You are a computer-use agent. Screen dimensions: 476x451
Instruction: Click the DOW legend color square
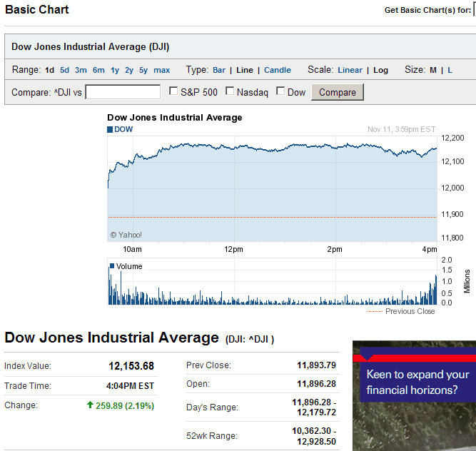[110, 129]
